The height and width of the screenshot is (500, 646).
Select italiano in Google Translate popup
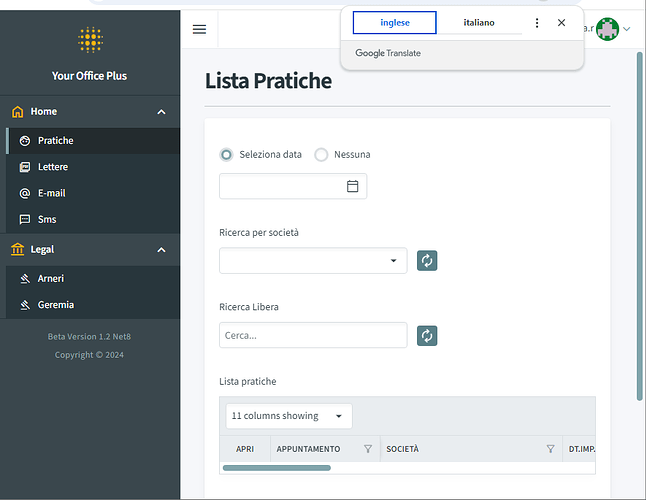tap(479, 23)
